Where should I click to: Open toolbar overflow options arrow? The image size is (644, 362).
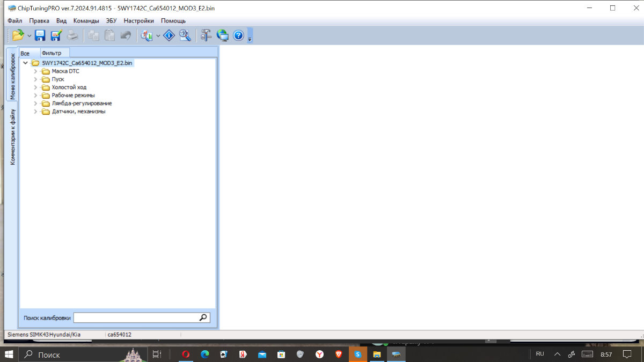coord(250,36)
